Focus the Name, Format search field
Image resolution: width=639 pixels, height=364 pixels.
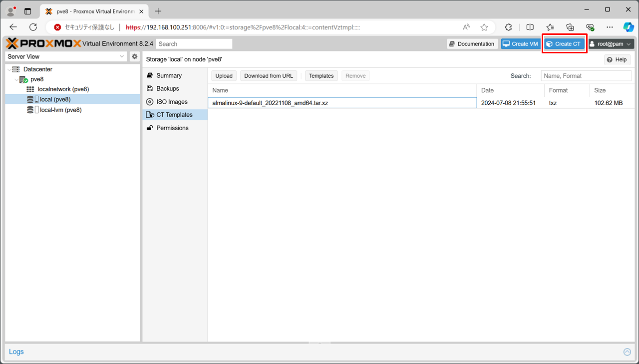tap(586, 76)
